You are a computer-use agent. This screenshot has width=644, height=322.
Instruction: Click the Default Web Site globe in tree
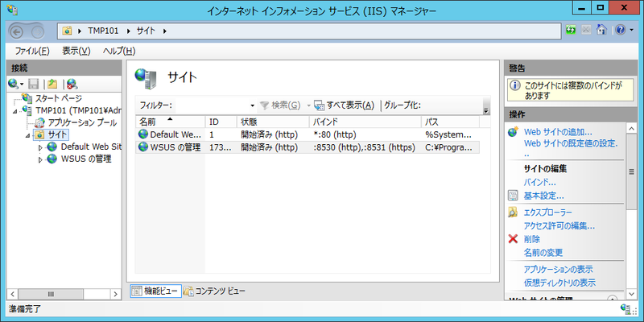tap(52, 147)
